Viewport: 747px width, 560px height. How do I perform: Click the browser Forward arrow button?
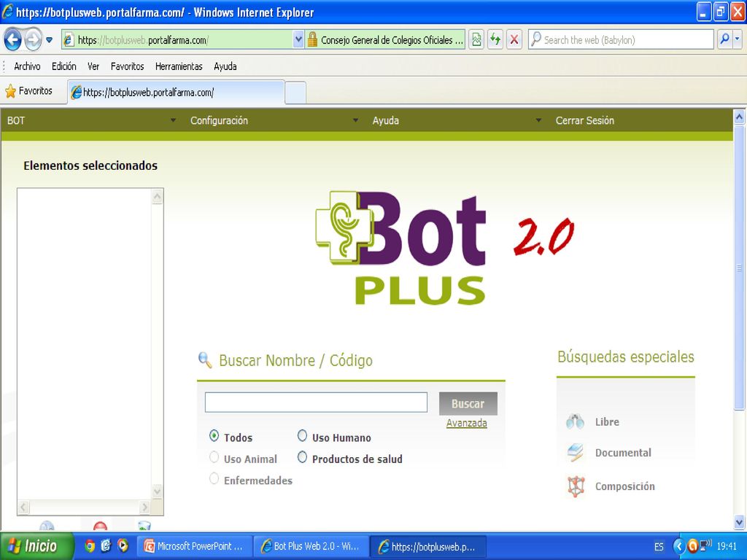pos(34,39)
